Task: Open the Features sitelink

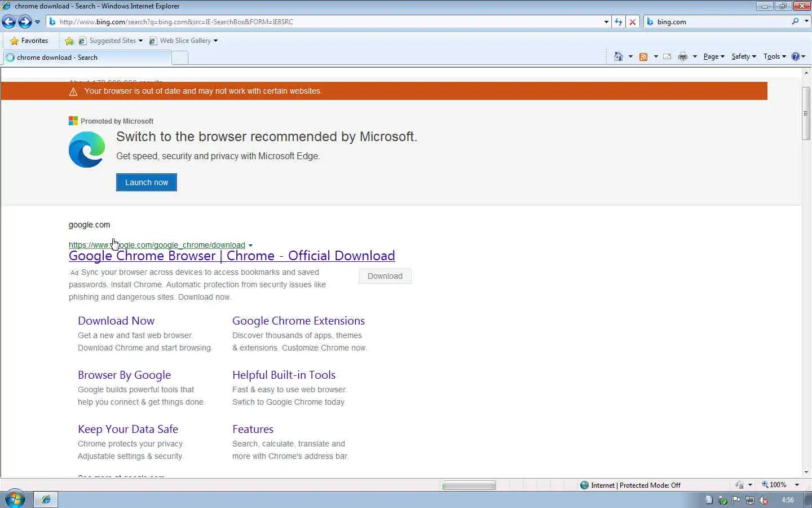Action: 253,429
